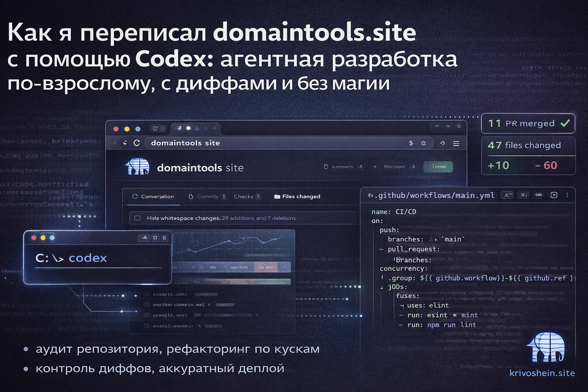This screenshot has height=392, width=588.
Task: Click the shield icon in main.yml panel header
Action: [x=554, y=195]
